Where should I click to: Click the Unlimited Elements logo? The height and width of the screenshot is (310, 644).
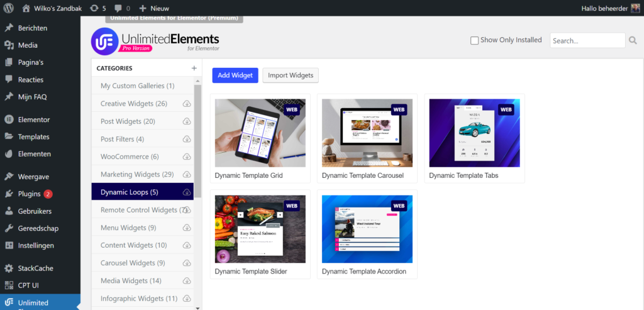click(155, 42)
